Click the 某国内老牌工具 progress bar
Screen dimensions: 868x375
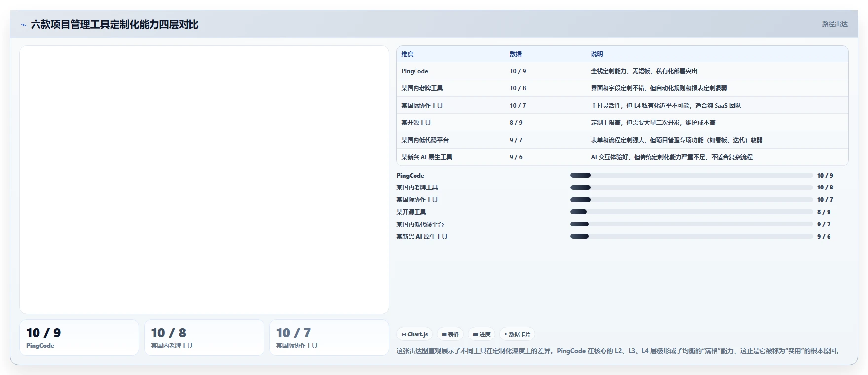(691, 187)
